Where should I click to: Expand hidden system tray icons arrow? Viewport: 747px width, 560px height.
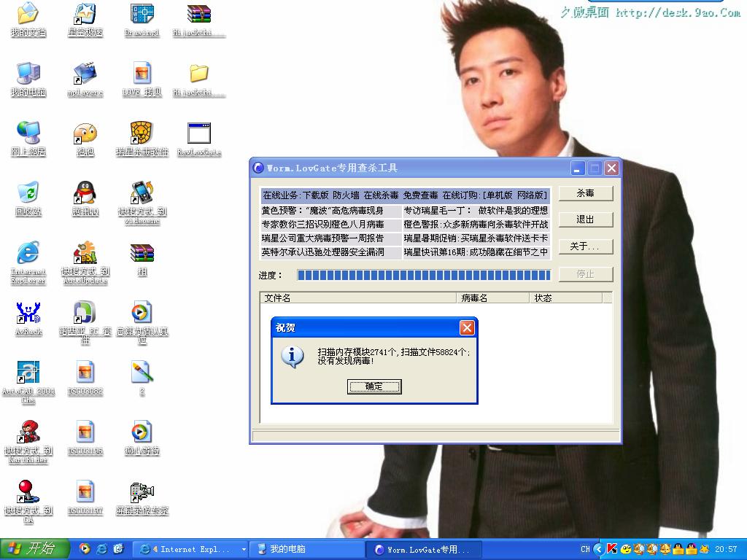[x=598, y=549]
